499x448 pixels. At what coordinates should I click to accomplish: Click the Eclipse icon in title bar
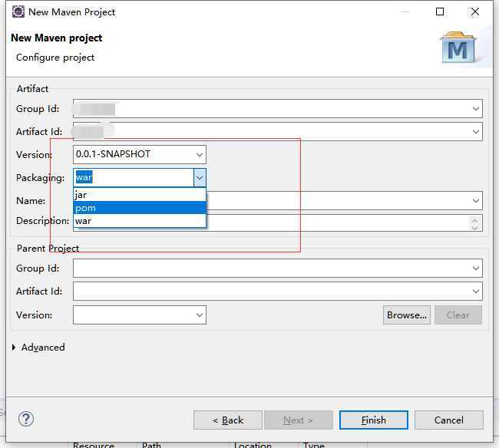(x=18, y=12)
